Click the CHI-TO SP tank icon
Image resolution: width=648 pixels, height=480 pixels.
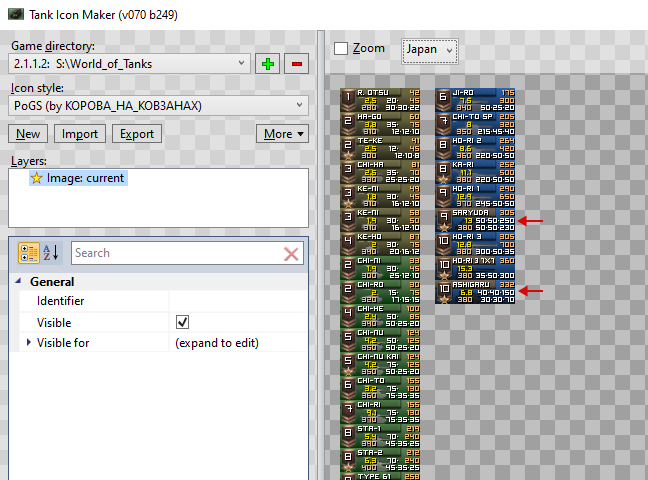(x=475, y=124)
